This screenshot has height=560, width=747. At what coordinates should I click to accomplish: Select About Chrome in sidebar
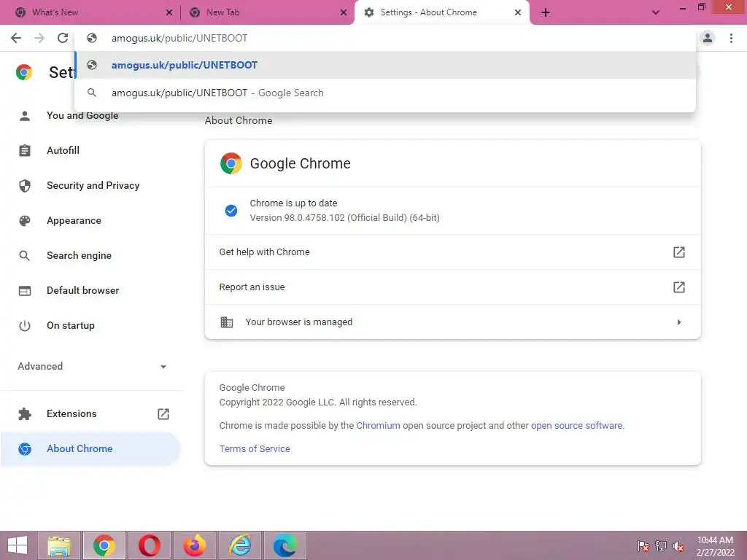click(x=90, y=448)
